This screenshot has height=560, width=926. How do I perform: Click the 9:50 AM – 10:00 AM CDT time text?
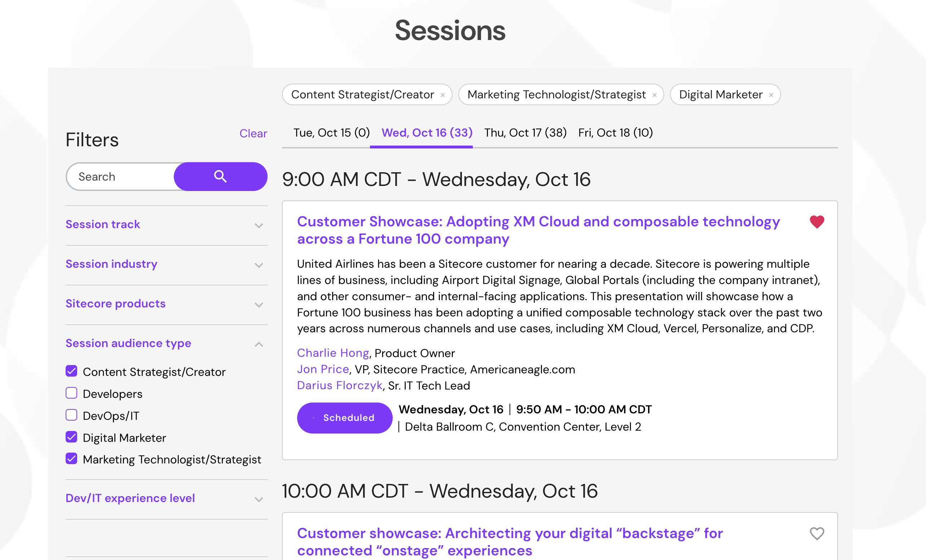(584, 409)
